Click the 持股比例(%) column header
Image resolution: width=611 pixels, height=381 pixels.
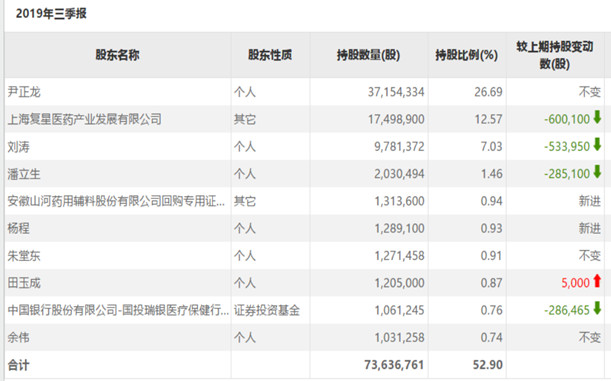click(467, 55)
